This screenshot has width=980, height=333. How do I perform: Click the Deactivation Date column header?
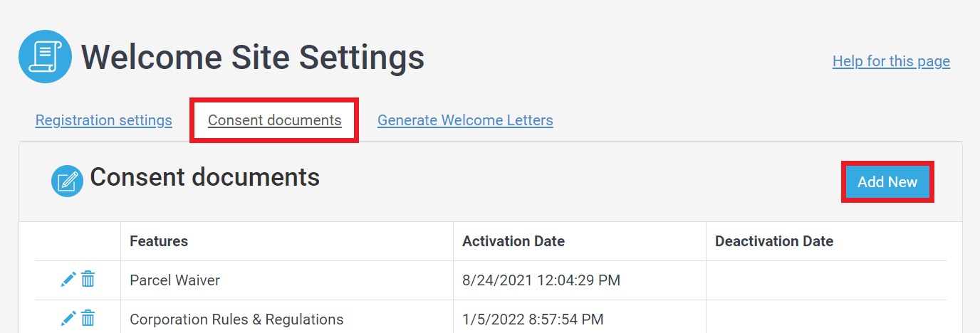point(774,241)
